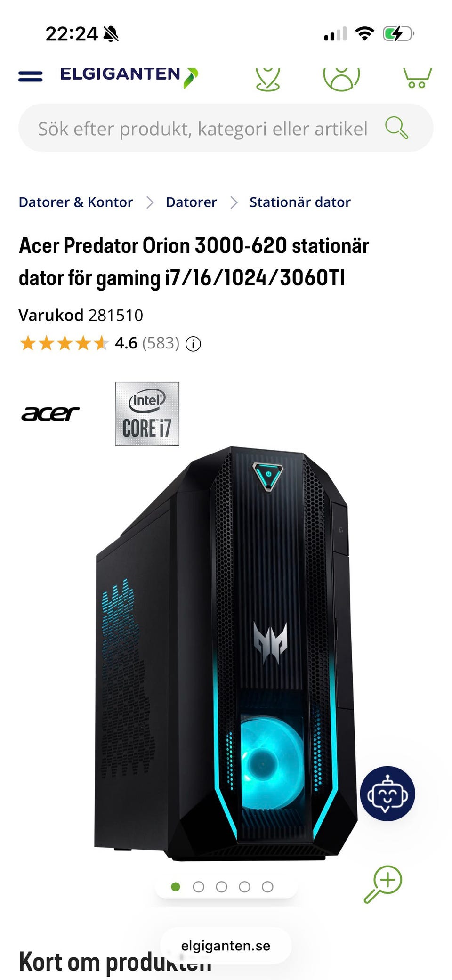Select the first image carousel dot
Screen dimensions: 452x980
(176, 887)
